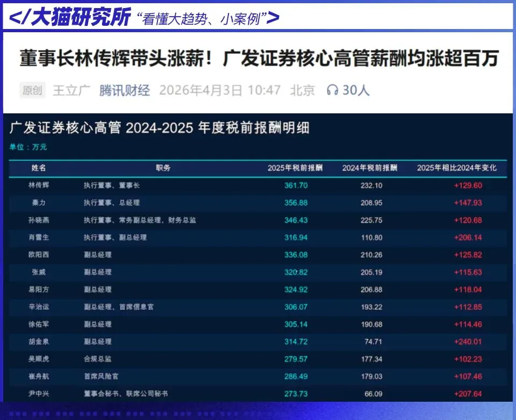Viewport: 516px width, 420px height.
Task: Click the 大猫研究所 banner title
Action: coord(80,17)
